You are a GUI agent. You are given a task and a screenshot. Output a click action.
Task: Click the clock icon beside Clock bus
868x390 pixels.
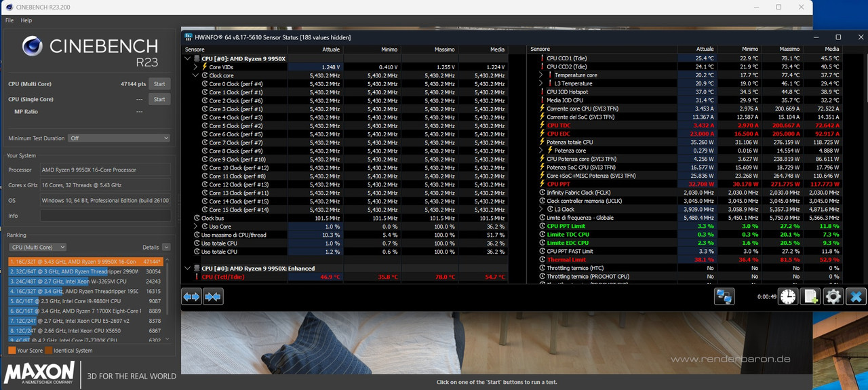pos(197,218)
